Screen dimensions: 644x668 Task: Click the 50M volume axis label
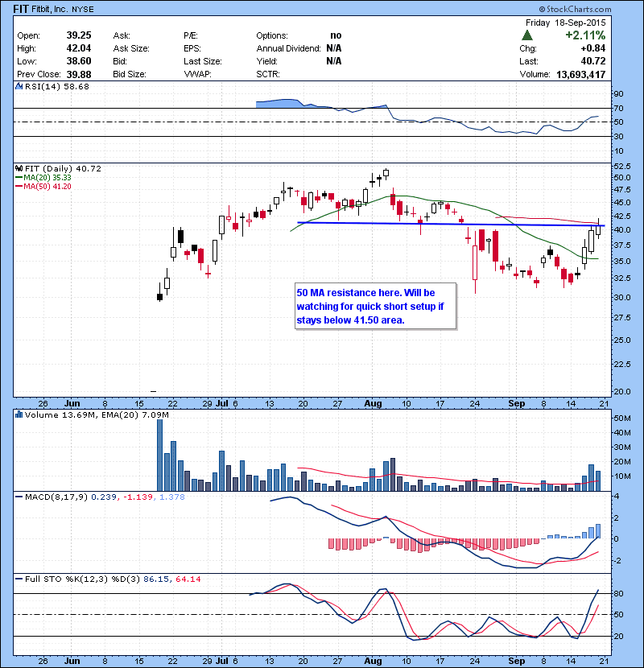click(621, 419)
